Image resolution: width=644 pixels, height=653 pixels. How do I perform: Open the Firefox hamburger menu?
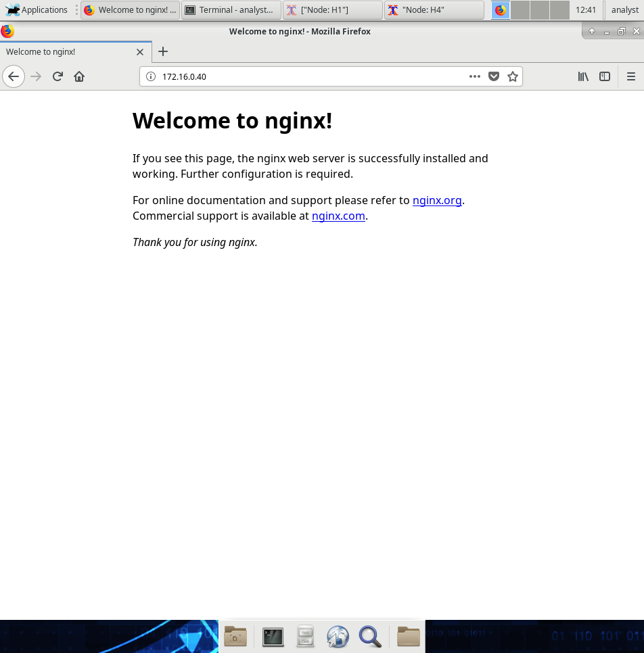[x=631, y=76]
